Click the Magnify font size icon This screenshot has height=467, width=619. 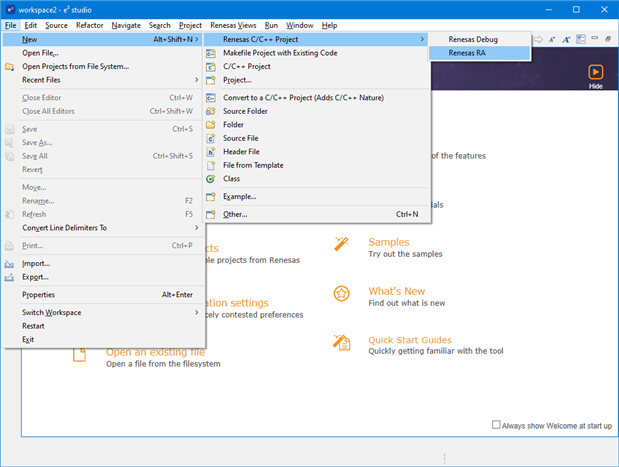[566, 39]
